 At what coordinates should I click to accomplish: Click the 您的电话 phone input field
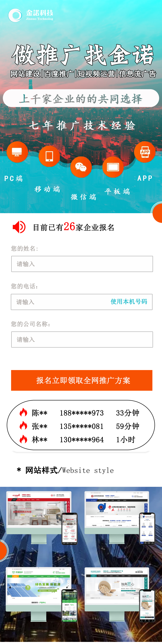58,302
